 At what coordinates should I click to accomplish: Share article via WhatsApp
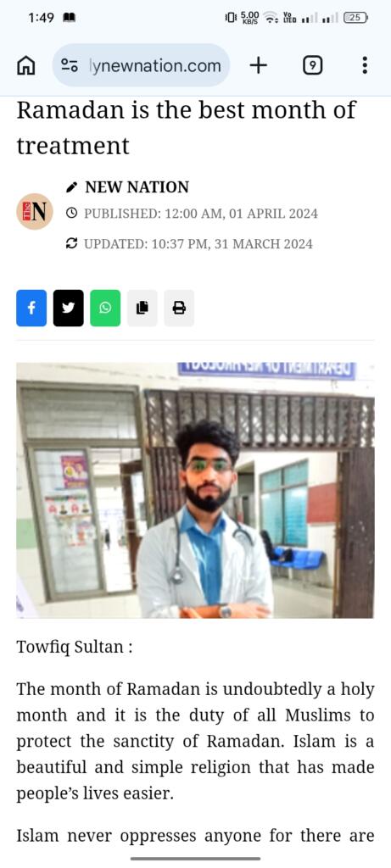click(x=105, y=308)
